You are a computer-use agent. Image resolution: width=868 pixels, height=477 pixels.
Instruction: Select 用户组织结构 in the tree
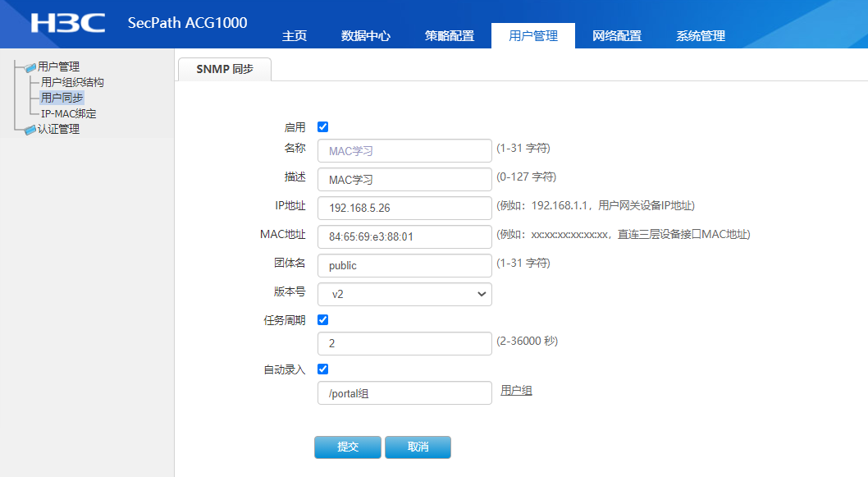(x=72, y=82)
